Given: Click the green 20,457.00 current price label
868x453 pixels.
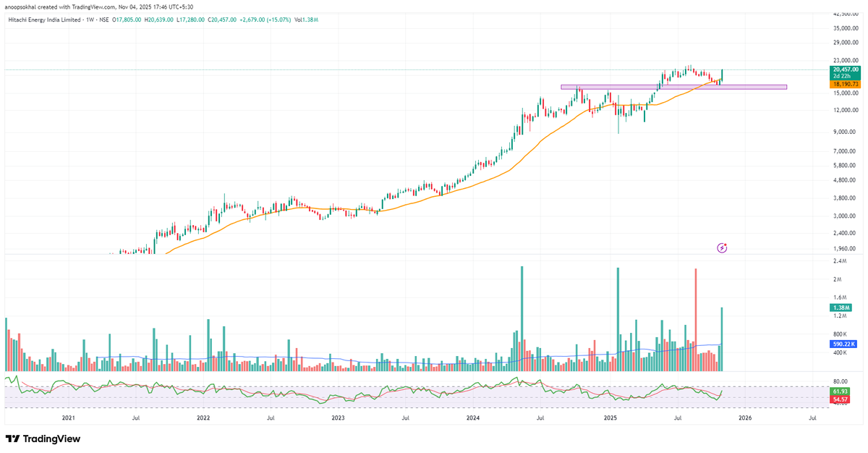Looking at the screenshot, I should coord(846,69).
